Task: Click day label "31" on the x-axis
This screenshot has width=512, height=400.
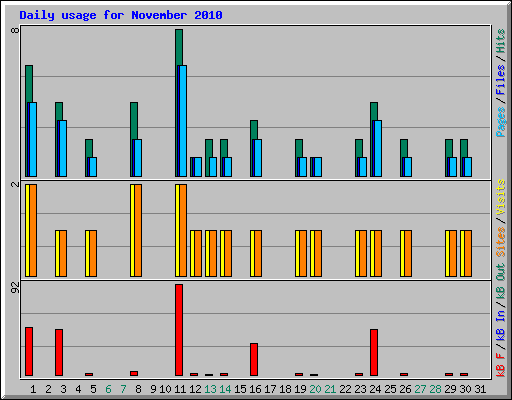Action: pyautogui.click(x=480, y=389)
